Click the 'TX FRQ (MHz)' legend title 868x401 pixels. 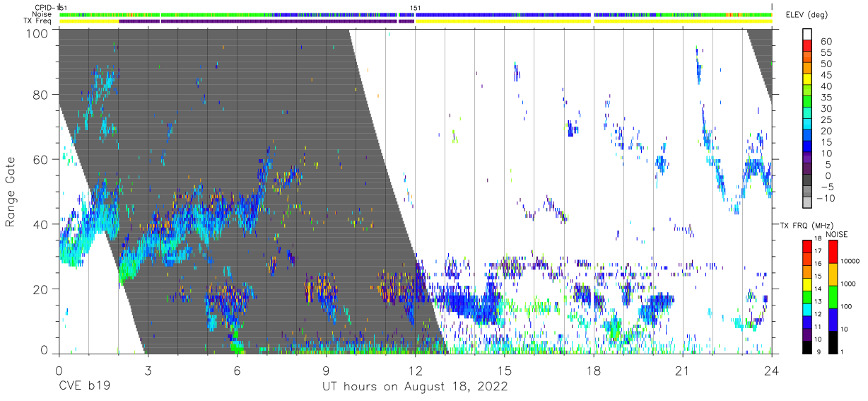click(x=807, y=225)
